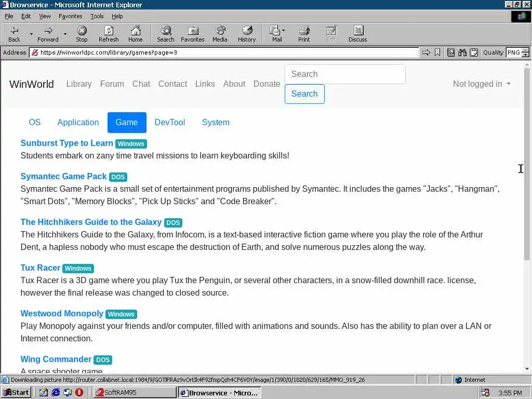Screen dimensions: 532x399
Task: Click the Internet zone globe in the status bar
Action: (x=459, y=380)
